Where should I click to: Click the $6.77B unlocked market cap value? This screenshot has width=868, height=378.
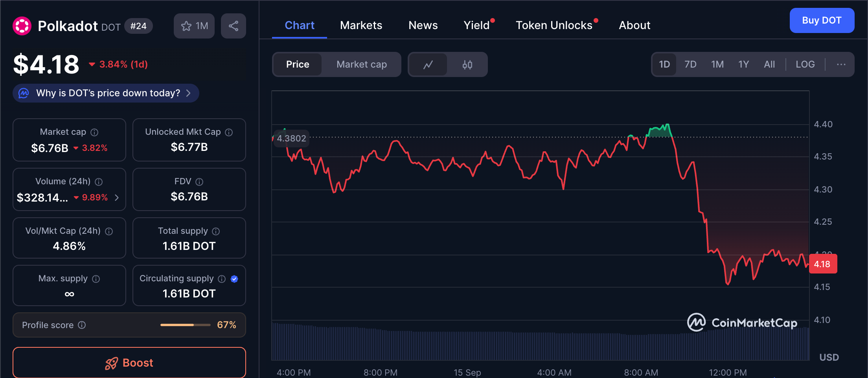(189, 147)
